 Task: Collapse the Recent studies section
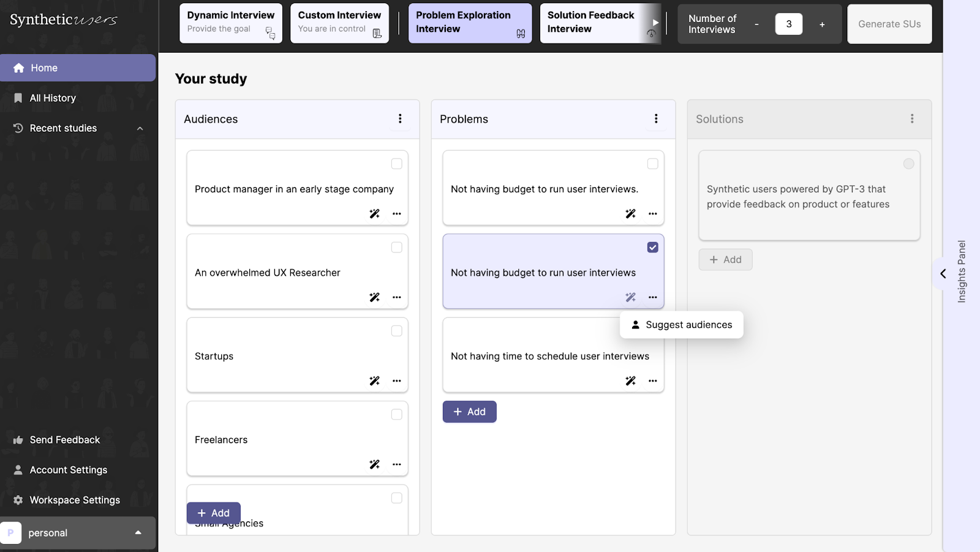point(139,128)
